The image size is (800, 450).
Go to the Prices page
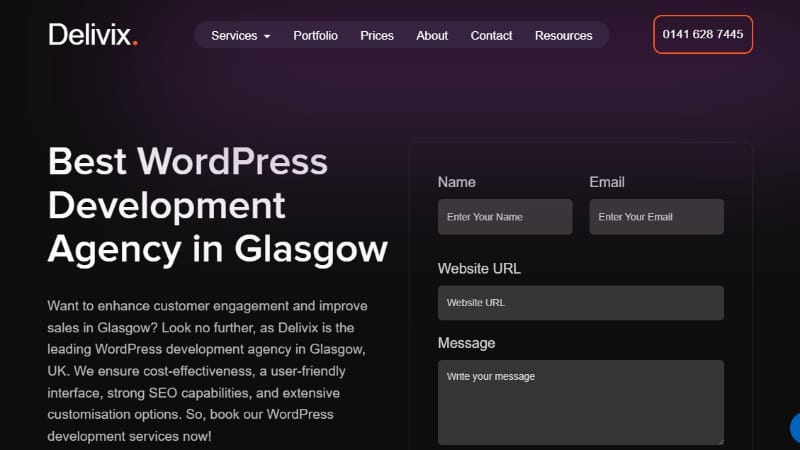377,36
